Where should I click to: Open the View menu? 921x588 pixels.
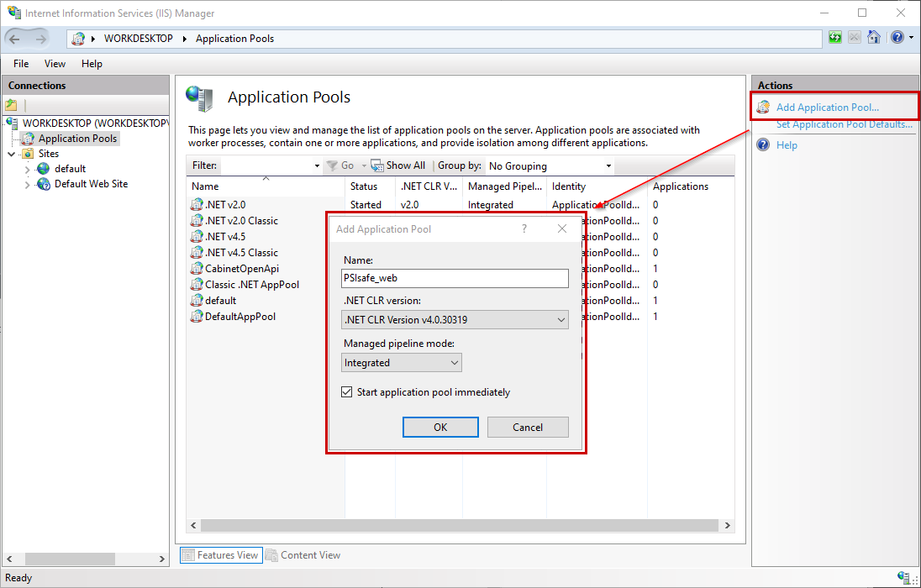[x=55, y=64]
